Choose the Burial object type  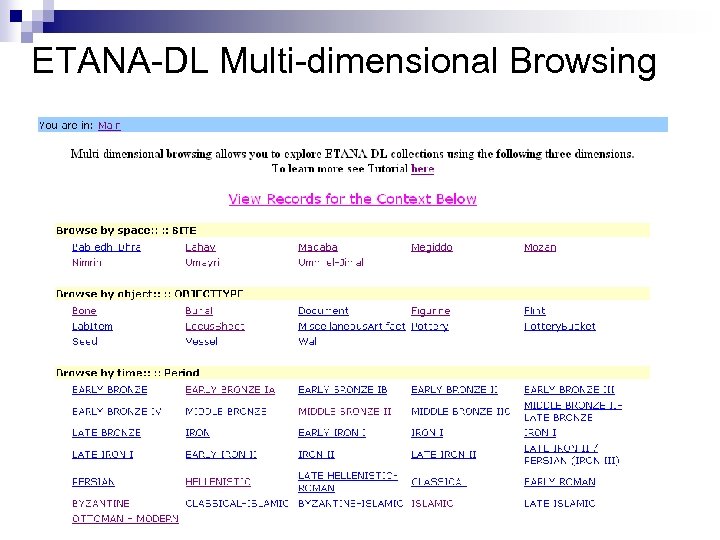[199, 311]
